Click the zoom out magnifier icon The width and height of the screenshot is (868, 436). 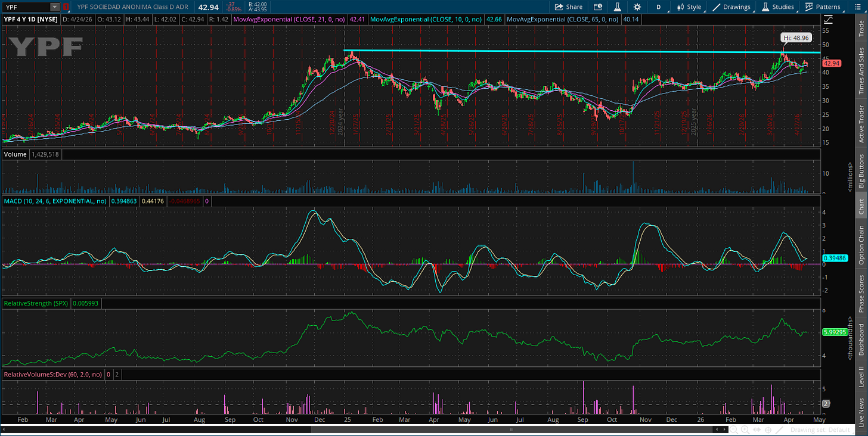733,430
